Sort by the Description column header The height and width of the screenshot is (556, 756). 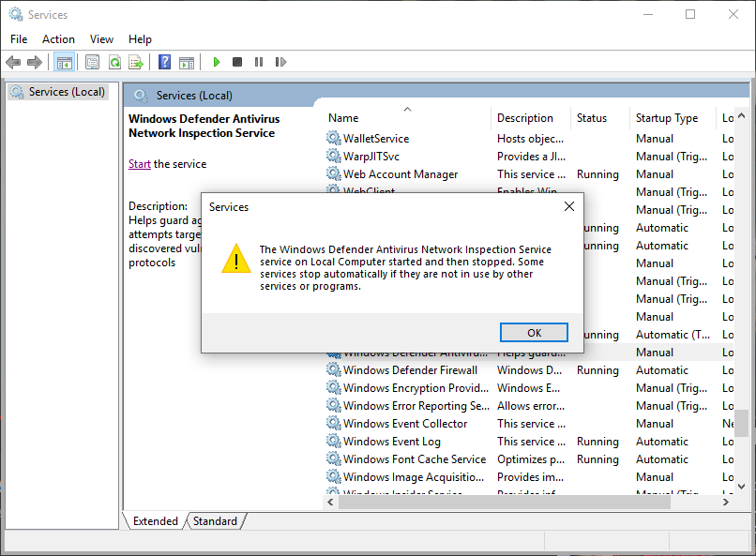pos(525,118)
